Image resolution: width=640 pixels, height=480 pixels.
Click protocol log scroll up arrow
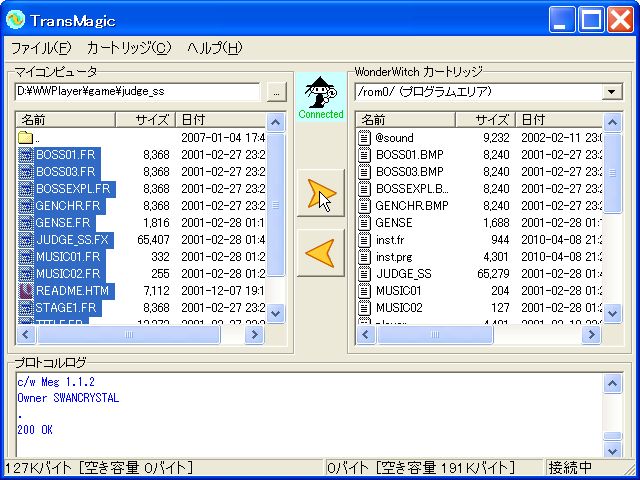[613, 384]
